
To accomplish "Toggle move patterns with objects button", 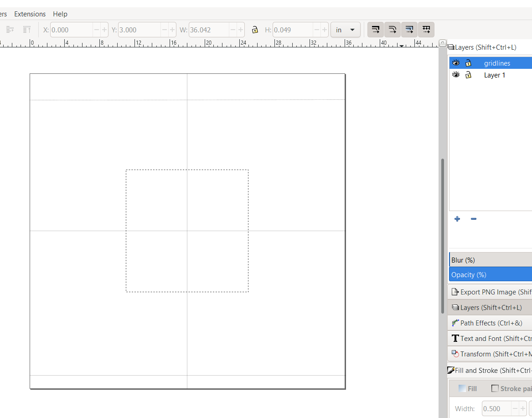I will click(426, 30).
